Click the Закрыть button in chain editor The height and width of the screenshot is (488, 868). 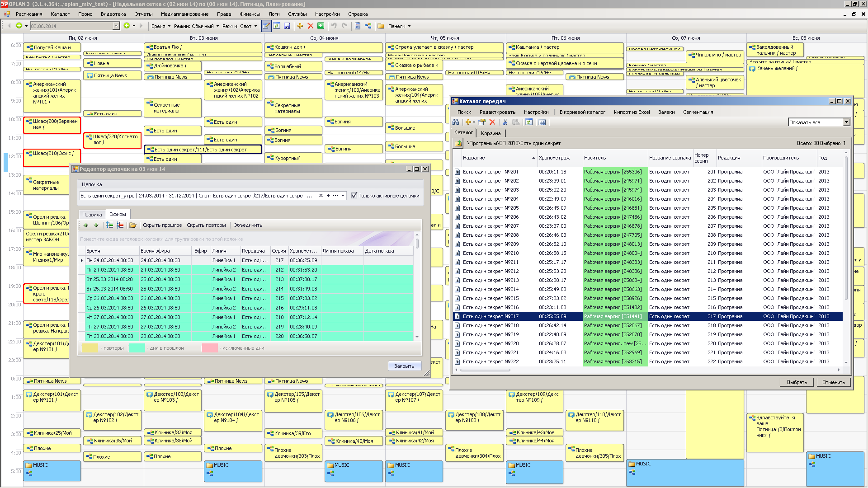click(x=404, y=366)
